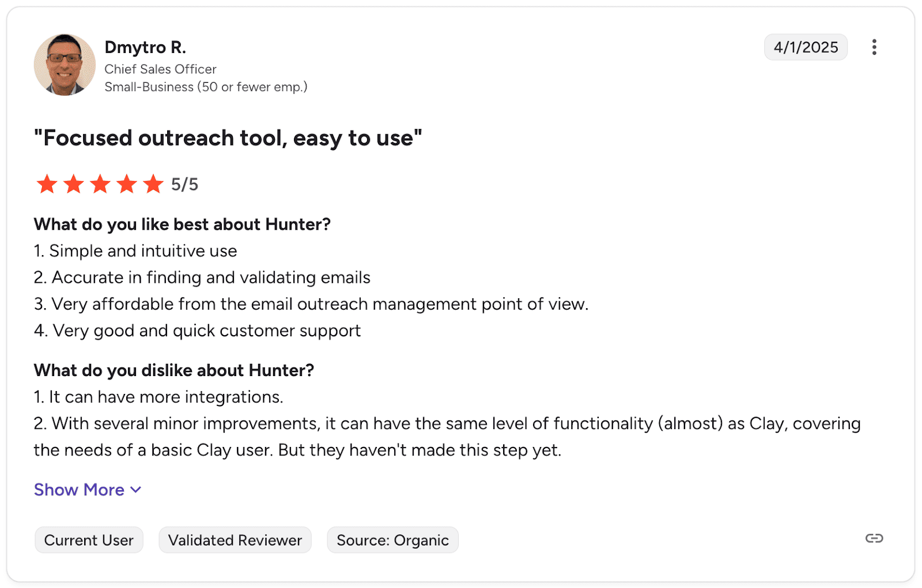Viewport: 922px width, 588px height.
Task: Click the 4/1/2025 date badge
Action: pyautogui.click(x=805, y=47)
